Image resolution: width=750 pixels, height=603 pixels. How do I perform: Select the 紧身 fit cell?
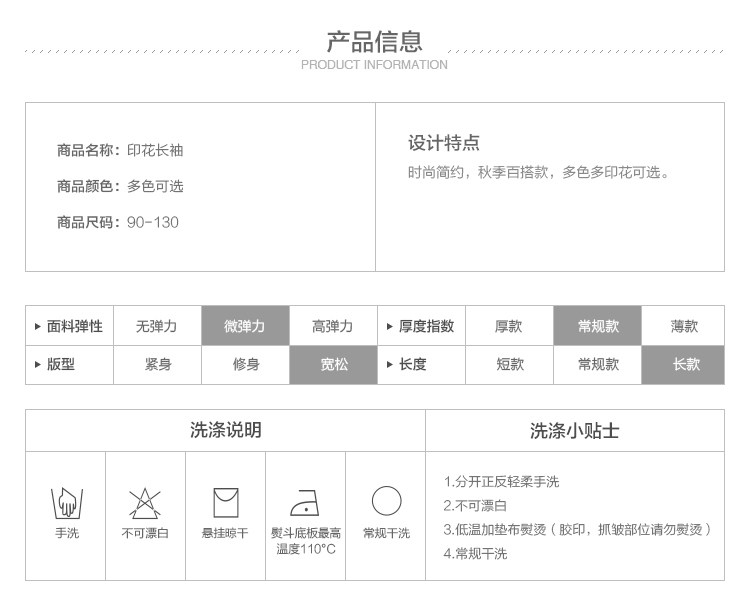[x=157, y=365]
